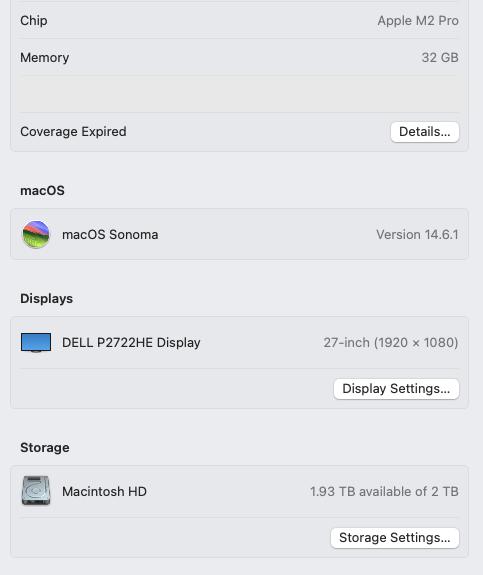Click the macOS Sonoma wallpaper icon
The image size is (483, 575).
pos(36,234)
